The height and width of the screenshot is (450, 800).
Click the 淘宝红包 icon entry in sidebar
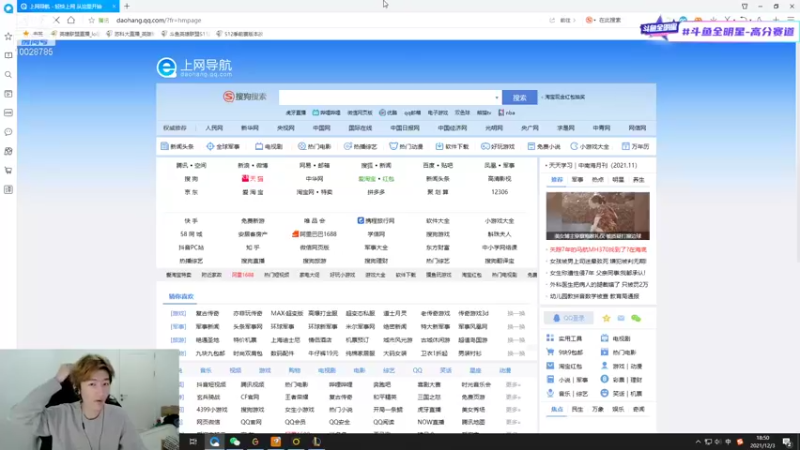click(564, 366)
